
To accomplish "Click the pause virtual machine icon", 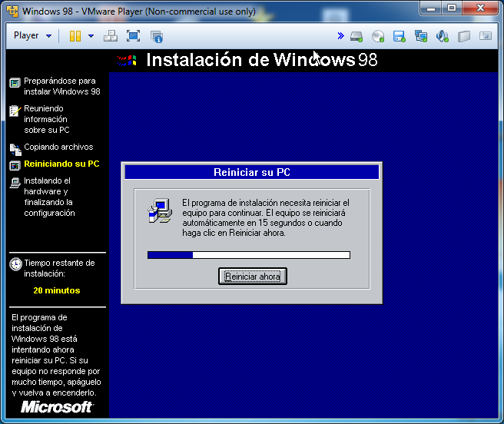I will point(75,36).
